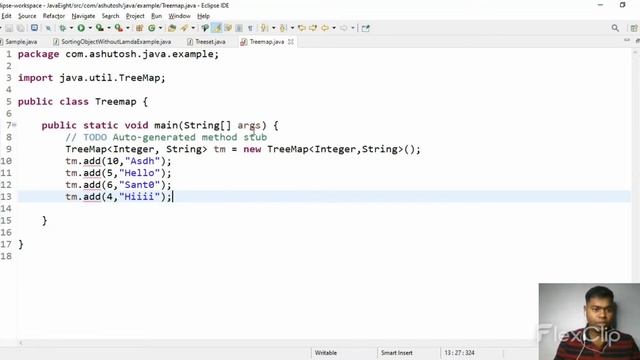Click the 13 : 27 : 324 cursor position
The width and height of the screenshot is (640, 360).
[x=459, y=353]
